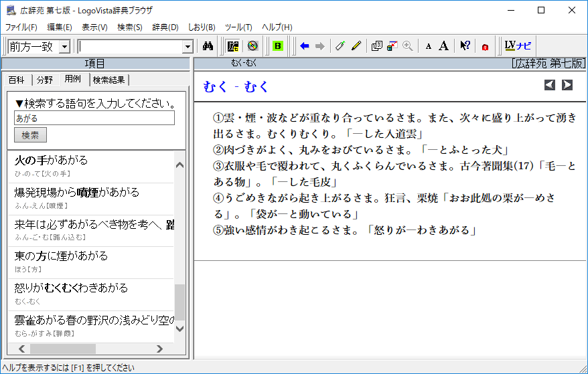Click the large A font-size icon
This screenshot has height=374, width=588.
[x=443, y=46]
